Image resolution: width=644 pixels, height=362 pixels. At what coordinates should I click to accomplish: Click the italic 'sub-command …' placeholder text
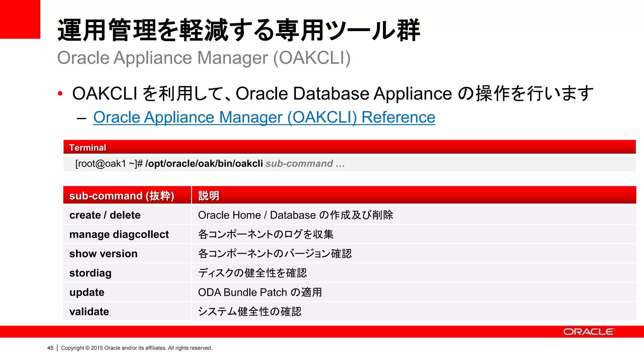(305, 164)
